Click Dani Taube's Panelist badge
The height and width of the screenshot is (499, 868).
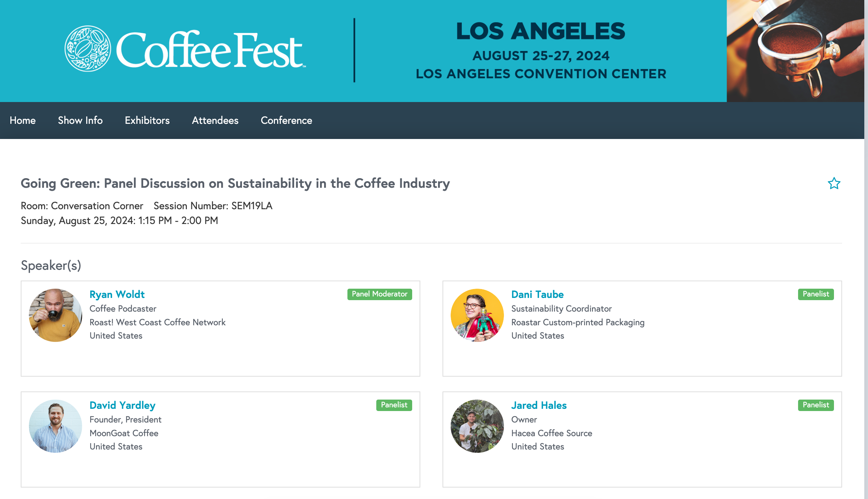(x=816, y=294)
